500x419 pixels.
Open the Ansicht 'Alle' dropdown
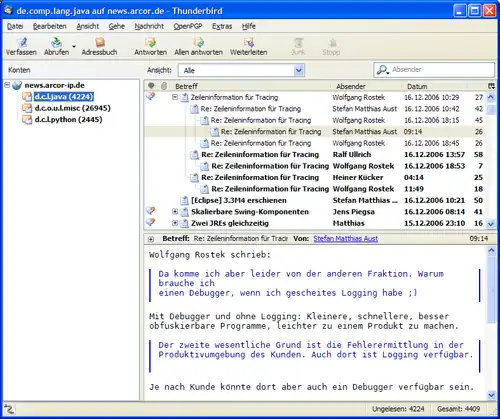(299, 70)
